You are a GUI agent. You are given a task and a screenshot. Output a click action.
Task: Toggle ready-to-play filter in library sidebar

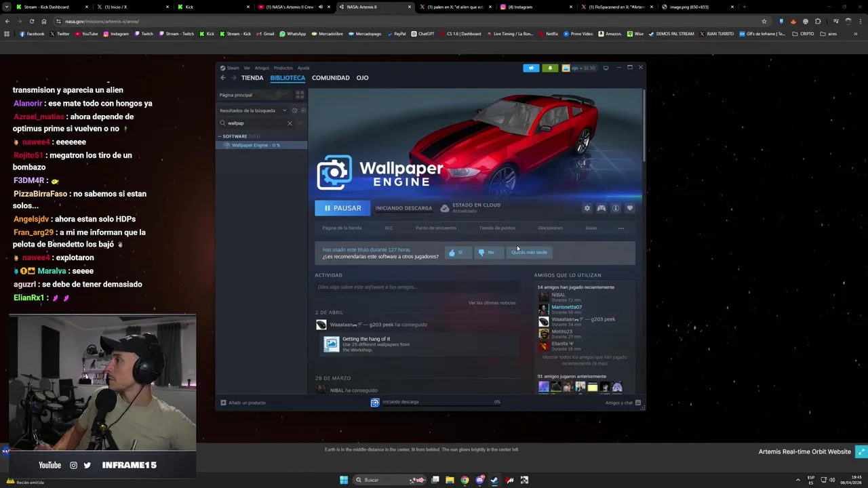303,110
